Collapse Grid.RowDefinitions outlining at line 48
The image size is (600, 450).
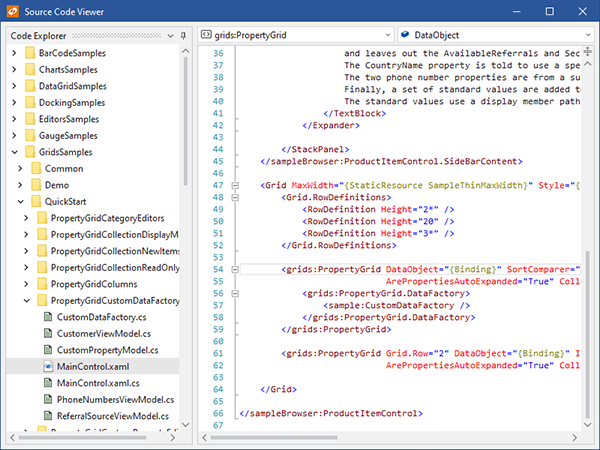pos(235,197)
